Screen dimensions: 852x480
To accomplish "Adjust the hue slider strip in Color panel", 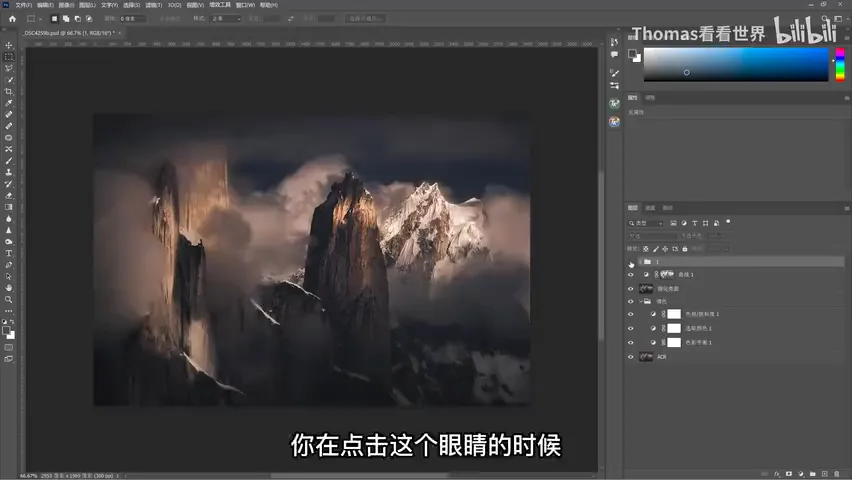I will point(840,65).
